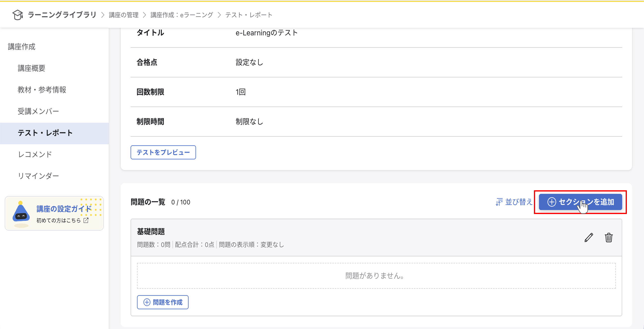Open 受講メンバー from the sidebar

pyautogui.click(x=38, y=111)
